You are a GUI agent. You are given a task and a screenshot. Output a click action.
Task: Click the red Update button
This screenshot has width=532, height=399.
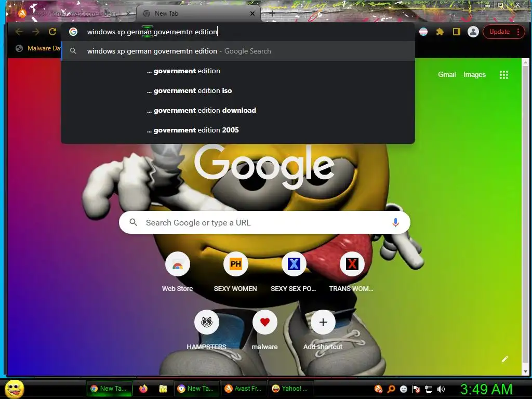(x=499, y=32)
